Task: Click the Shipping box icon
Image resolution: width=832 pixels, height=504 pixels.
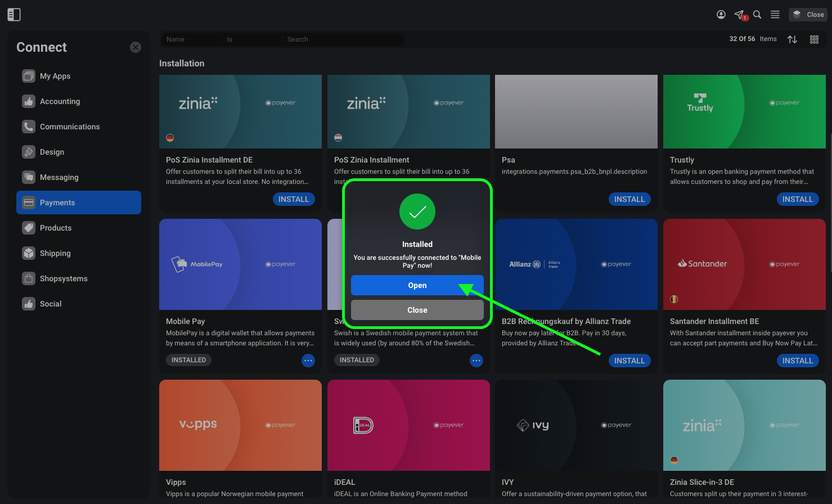Action: point(29,253)
